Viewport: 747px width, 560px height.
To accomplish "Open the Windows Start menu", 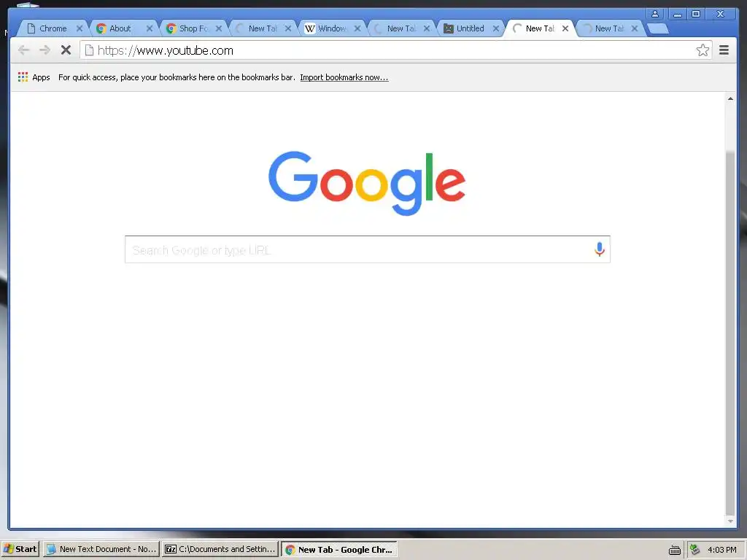I will (20, 549).
